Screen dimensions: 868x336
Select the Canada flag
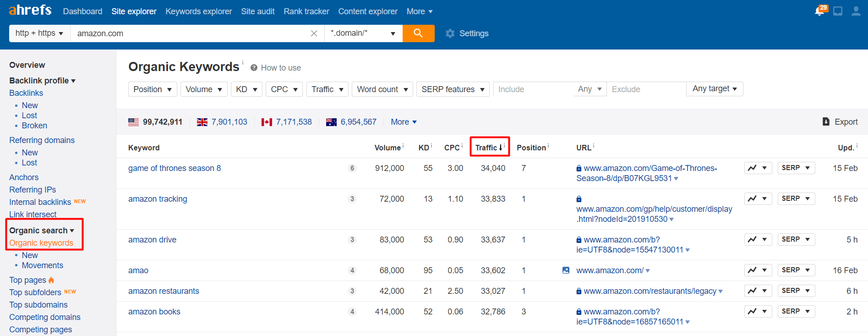tap(267, 122)
